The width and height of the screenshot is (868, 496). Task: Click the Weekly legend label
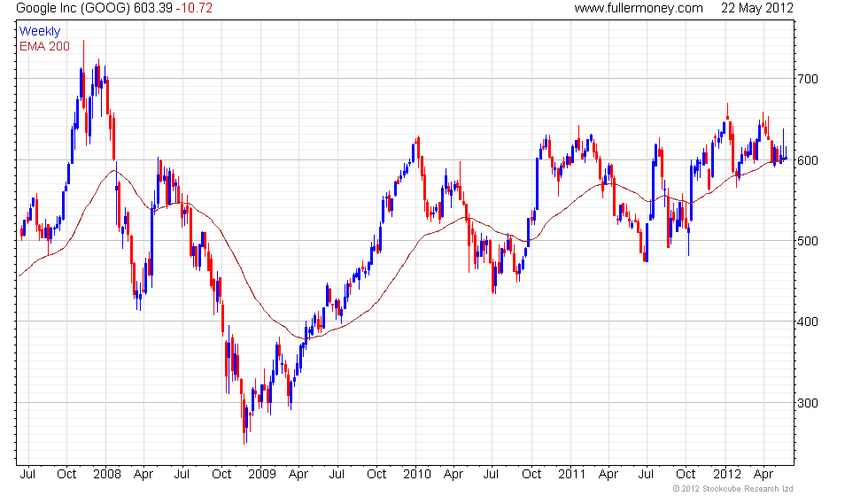(x=39, y=32)
